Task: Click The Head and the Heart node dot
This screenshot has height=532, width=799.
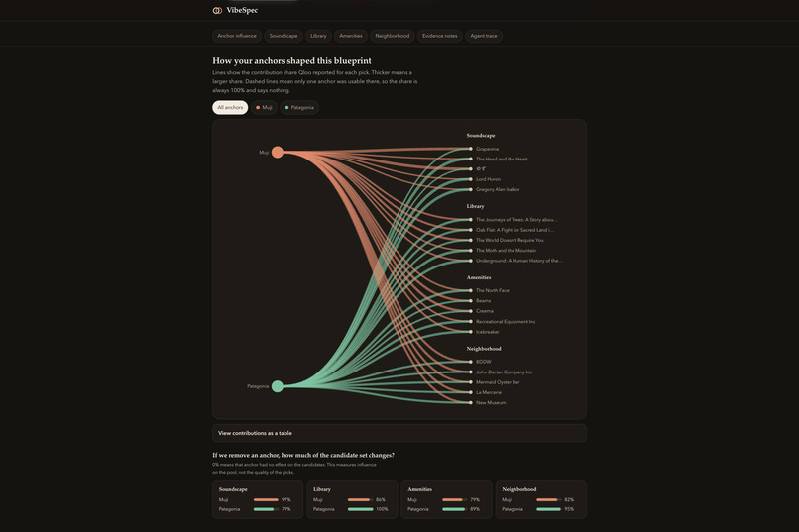Action: pos(470,159)
